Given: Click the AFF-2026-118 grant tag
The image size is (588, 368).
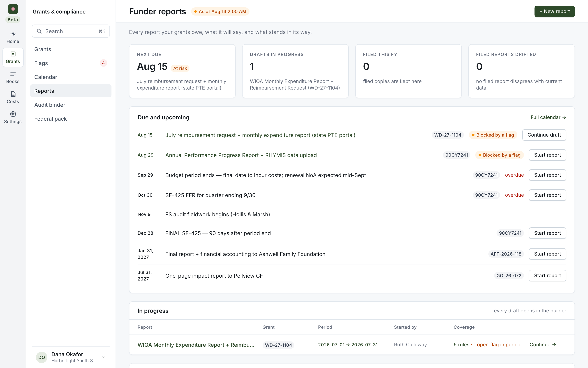Looking at the screenshot, I should pos(506,254).
